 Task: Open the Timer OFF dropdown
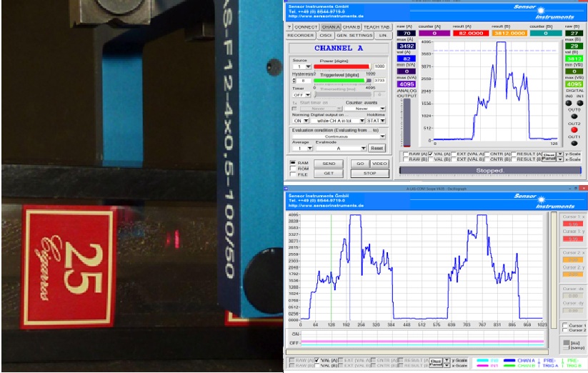(x=302, y=95)
